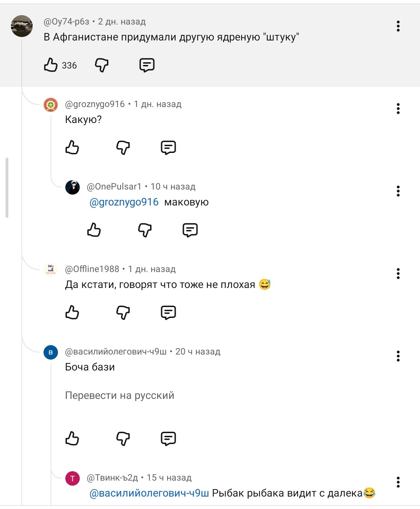Open the blue @василийолегович-ч9ш mention in last reply
The height and width of the screenshot is (509, 420).
(149, 493)
